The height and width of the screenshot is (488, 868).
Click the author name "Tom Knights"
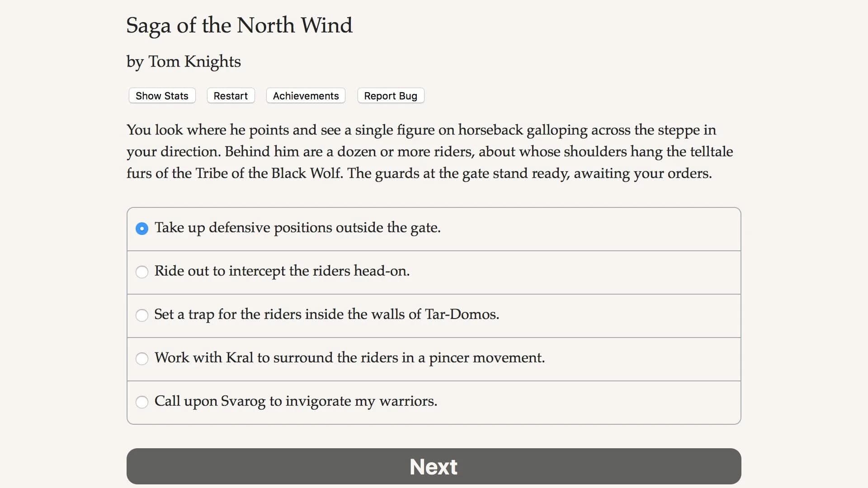click(183, 62)
